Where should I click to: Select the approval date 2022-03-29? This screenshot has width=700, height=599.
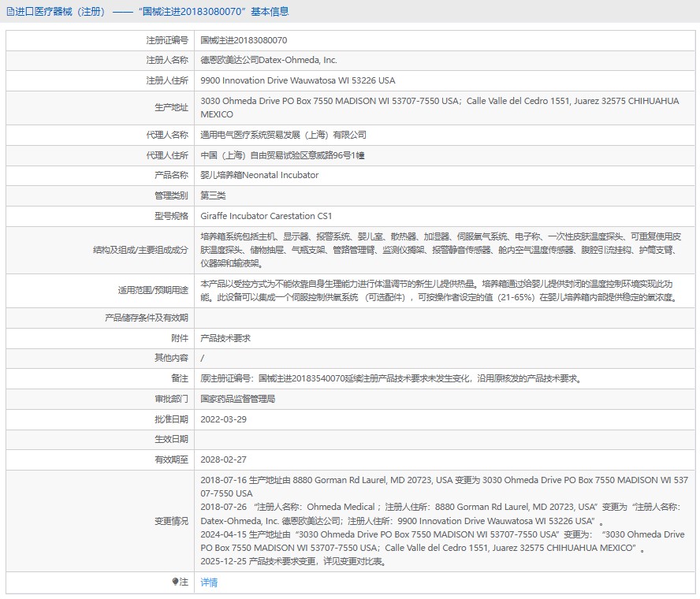pos(224,419)
